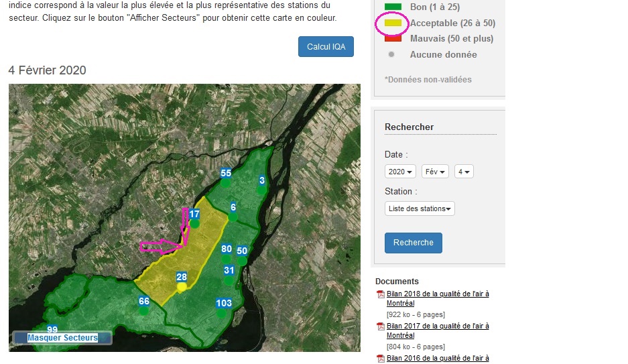Open station 28 yellow marker

coord(181,287)
